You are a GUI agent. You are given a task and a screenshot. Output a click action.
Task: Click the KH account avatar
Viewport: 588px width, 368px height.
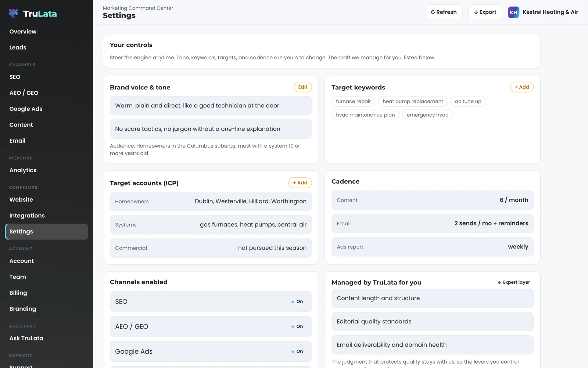coord(513,12)
